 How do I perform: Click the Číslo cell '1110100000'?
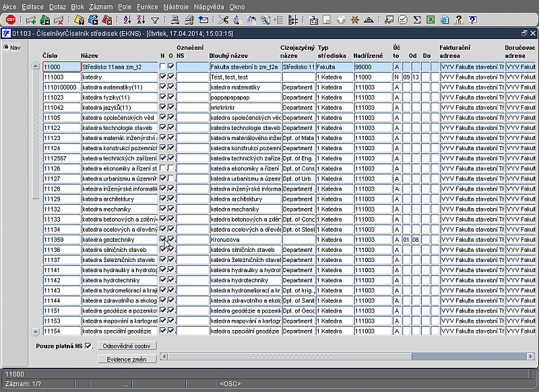tap(62, 87)
